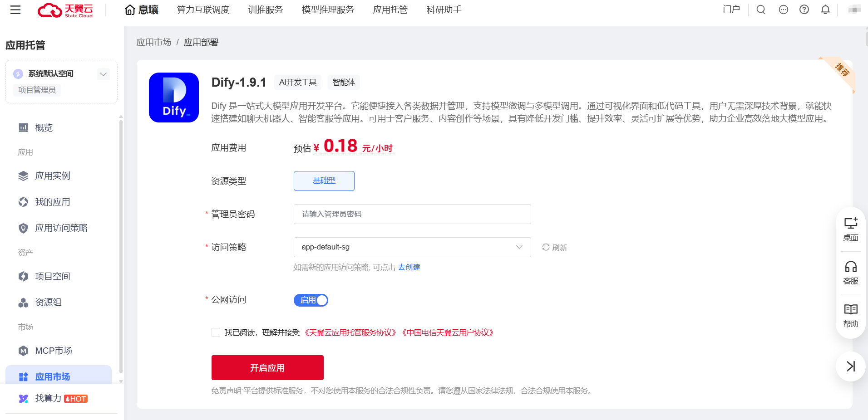The height and width of the screenshot is (420, 868).
Task: Click the 系统默认空间 workspace icon
Action: pos(18,74)
